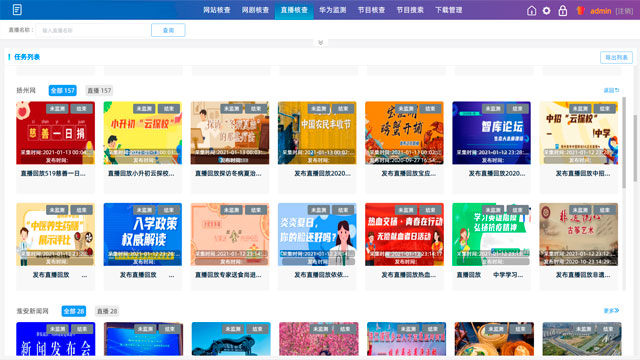Click the lock icon in header
This screenshot has width=640, height=360.
point(562,11)
